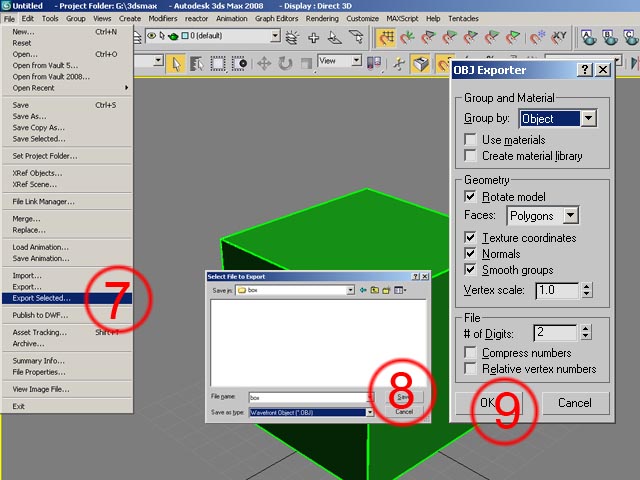The width and height of the screenshot is (640, 480).
Task: Toggle the Window/Crossing selection icon
Action: coord(239,64)
